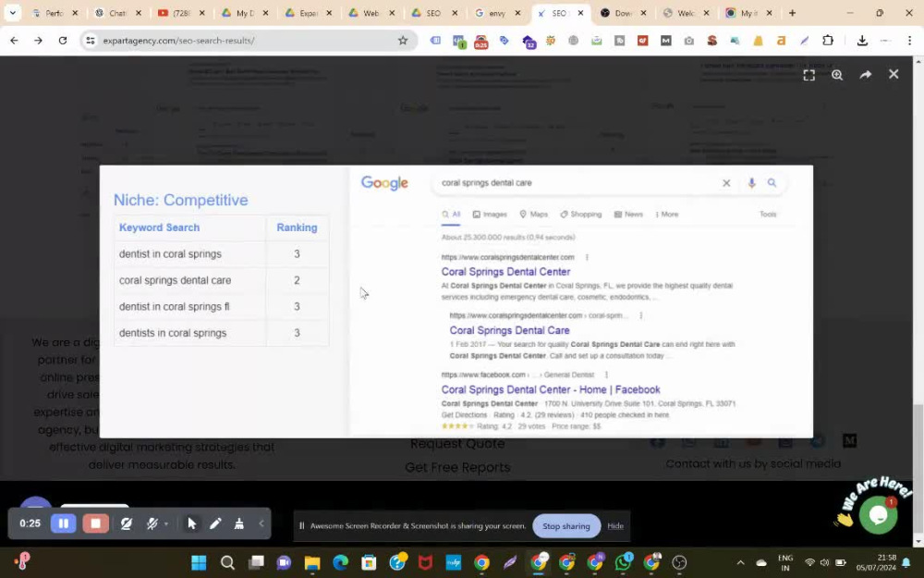Viewport: 924px width, 578px height.
Task: Click the Get Free Reports link
Action: [x=457, y=467]
